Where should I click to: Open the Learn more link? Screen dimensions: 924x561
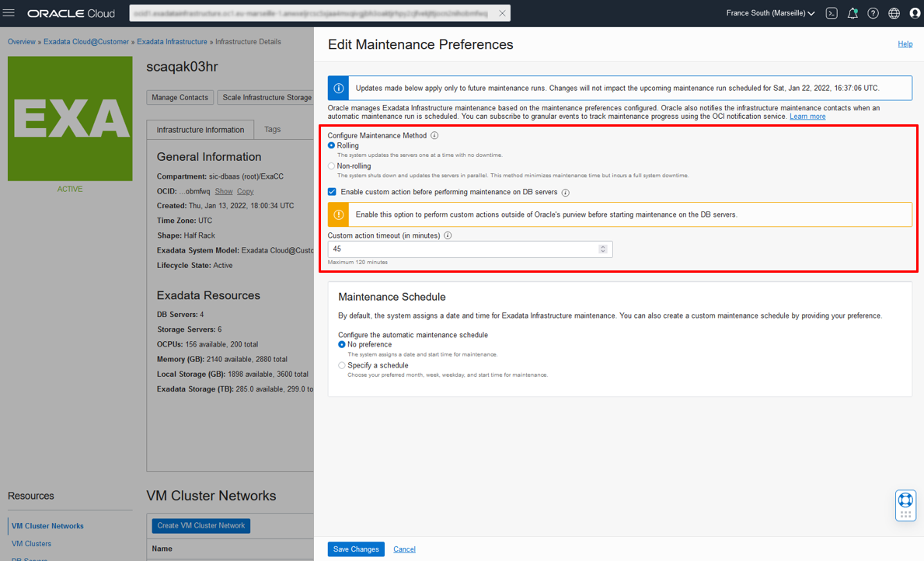pos(807,117)
